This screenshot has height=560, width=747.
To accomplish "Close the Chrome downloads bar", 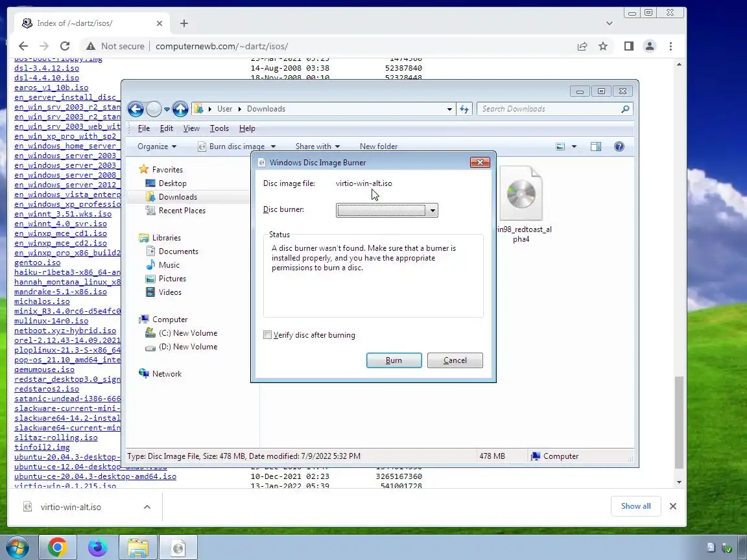I will [672, 506].
